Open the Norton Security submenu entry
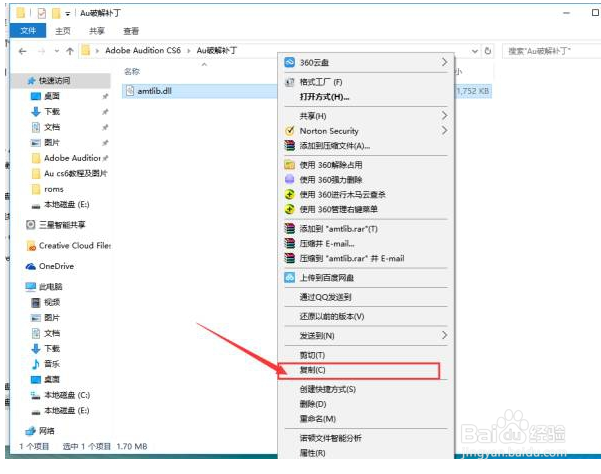Viewport: 601px width, 474px height. point(366,131)
